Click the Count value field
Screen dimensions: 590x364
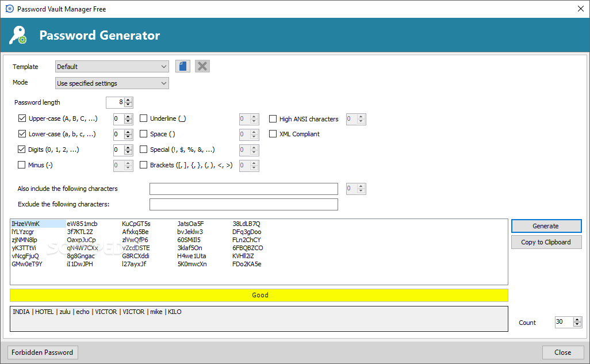tap(564, 322)
